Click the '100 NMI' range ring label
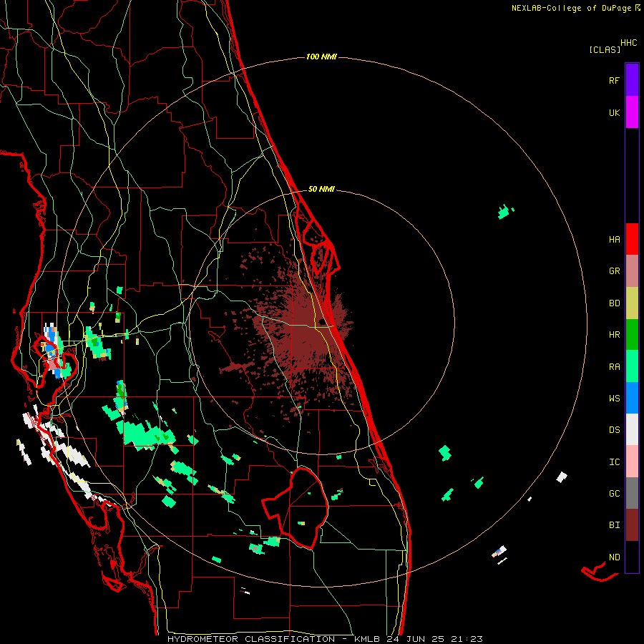The image size is (644, 644). tap(321, 57)
